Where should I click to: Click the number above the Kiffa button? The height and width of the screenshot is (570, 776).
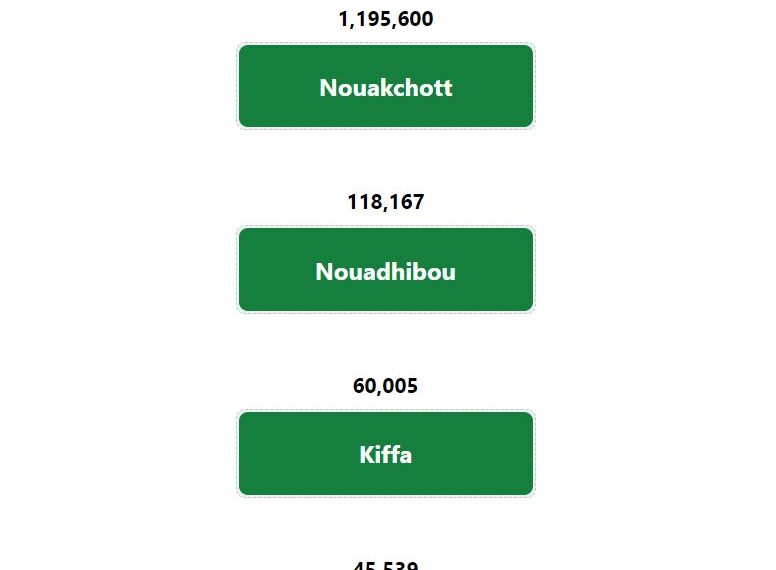click(386, 386)
